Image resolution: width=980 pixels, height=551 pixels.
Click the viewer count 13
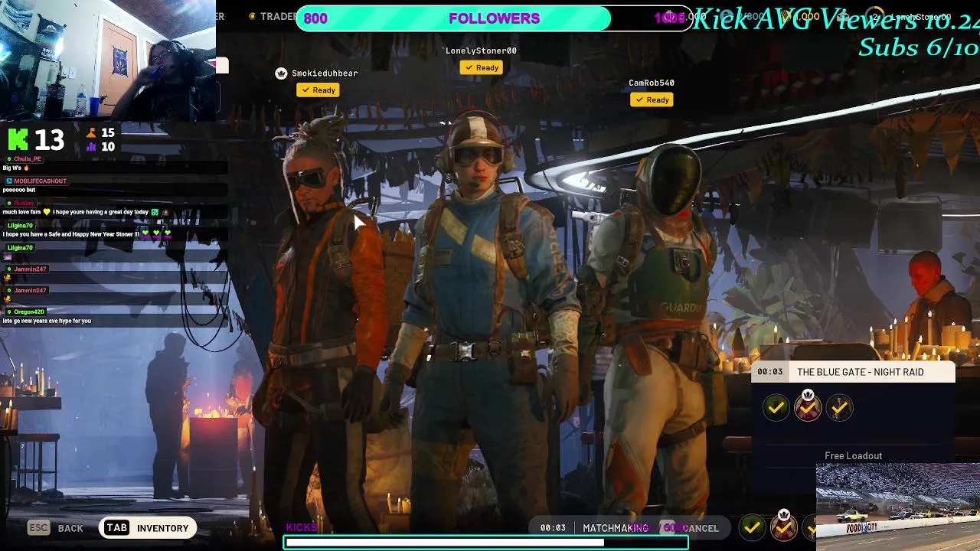point(49,140)
